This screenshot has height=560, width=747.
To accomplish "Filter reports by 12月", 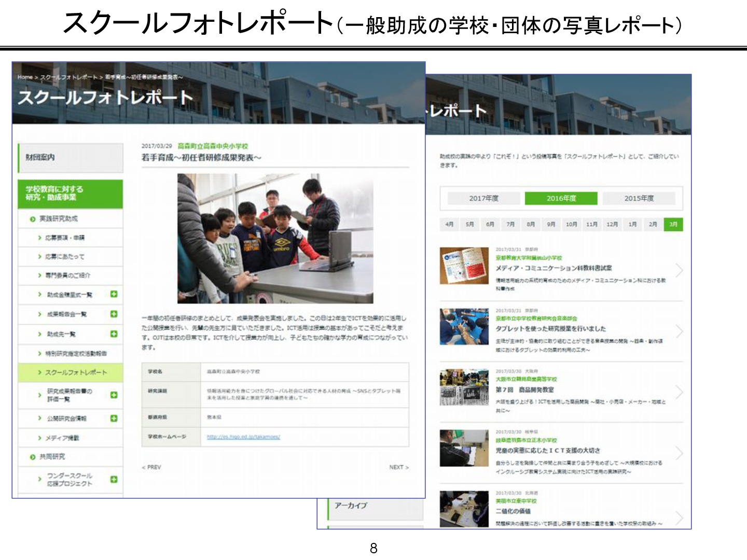I will pos(612,225).
